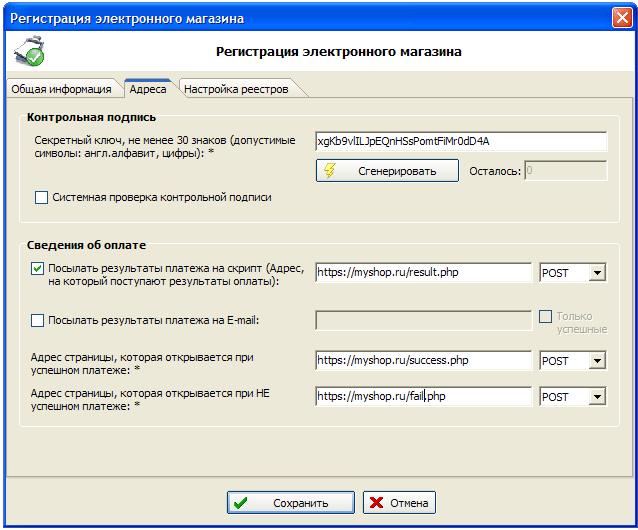Click the red X icon on Отмена
The width and height of the screenshot is (638, 530).
tap(375, 503)
